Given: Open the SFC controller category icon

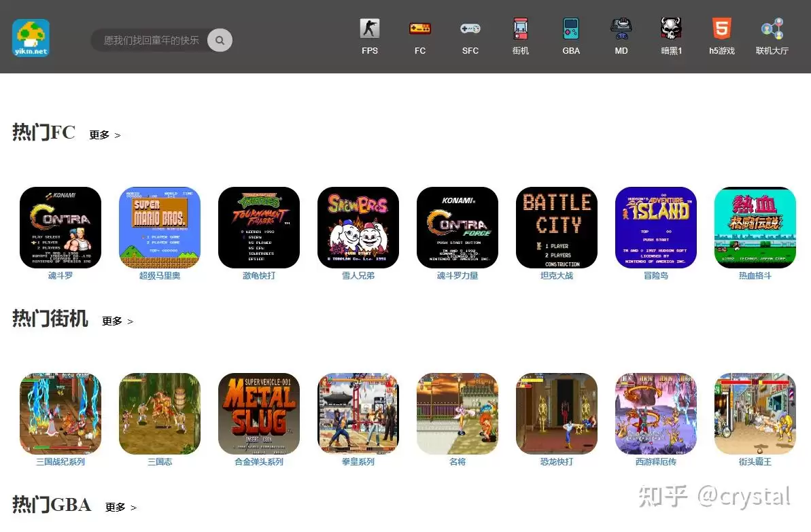Looking at the screenshot, I should tap(470, 29).
